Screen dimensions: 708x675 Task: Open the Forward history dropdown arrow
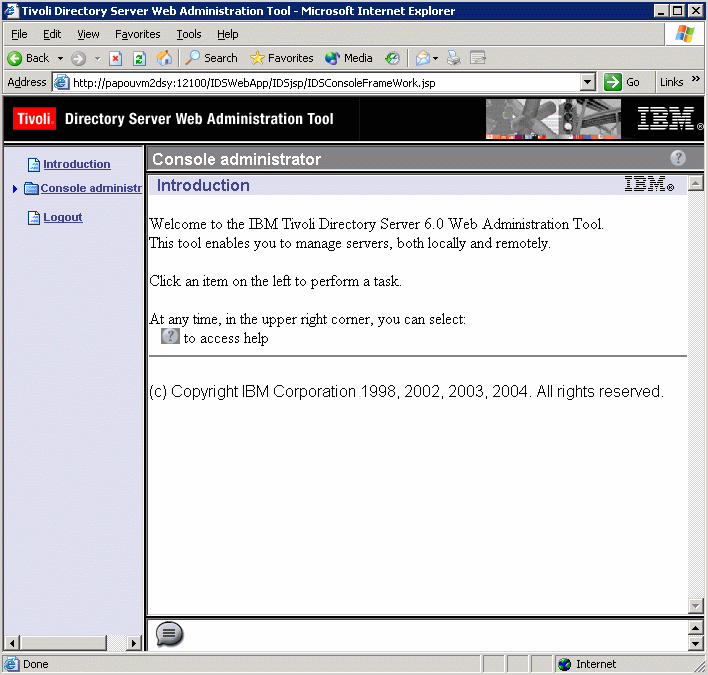[97, 58]
